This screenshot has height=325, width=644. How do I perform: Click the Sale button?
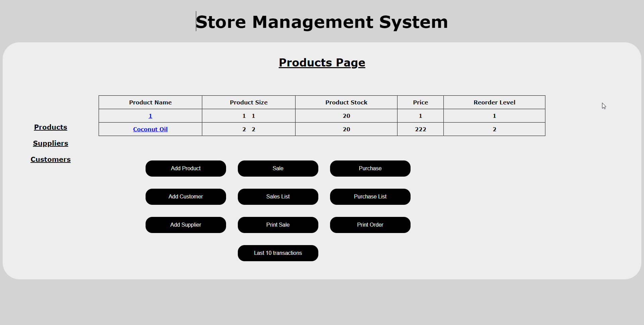coord(278,169)
